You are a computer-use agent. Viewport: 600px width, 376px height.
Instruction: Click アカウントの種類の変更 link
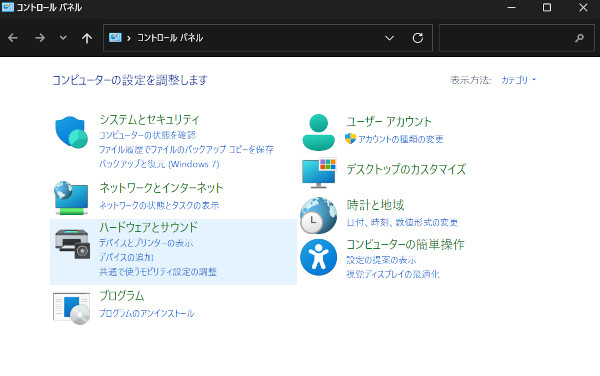[401, 139]
